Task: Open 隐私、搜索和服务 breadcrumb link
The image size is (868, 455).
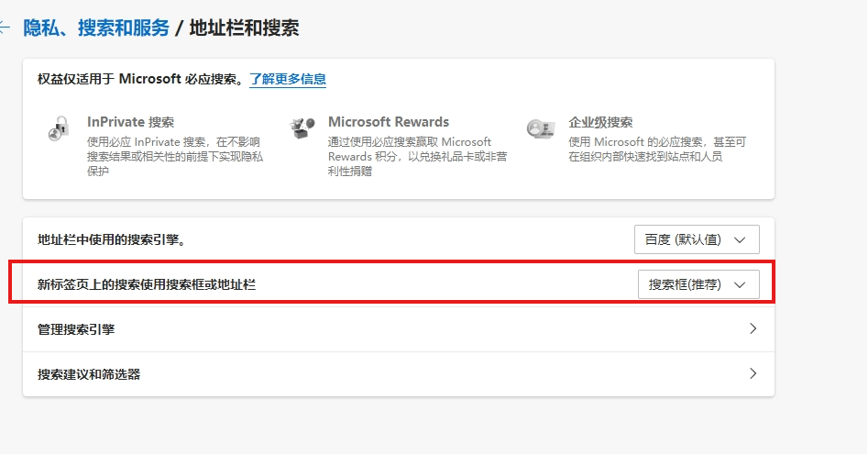Action: (x=95, y=28)
